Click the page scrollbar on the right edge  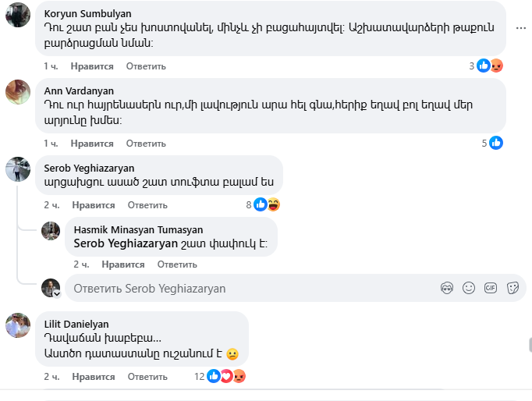(x=529, y=345)
